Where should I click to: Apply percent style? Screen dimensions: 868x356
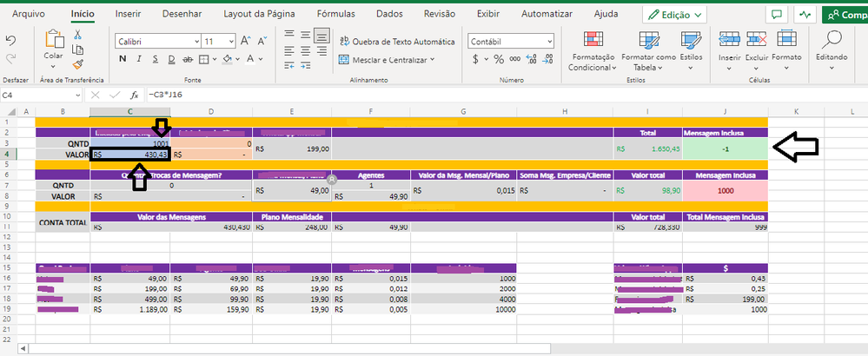(x=499, y=58)
